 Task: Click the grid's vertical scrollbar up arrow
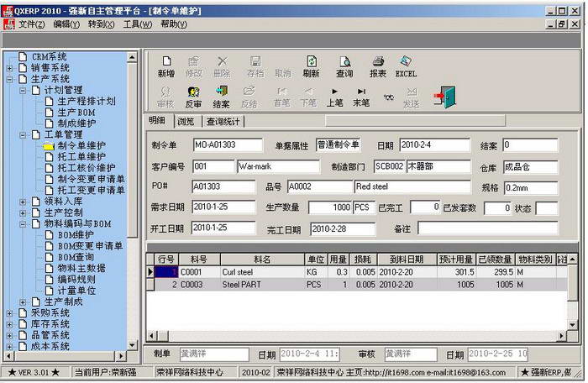pos(572,260)
